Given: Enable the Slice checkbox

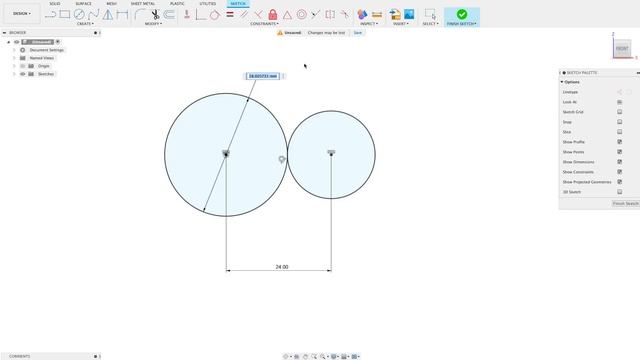Looking at the screenshot, I should tap(620, 132).
